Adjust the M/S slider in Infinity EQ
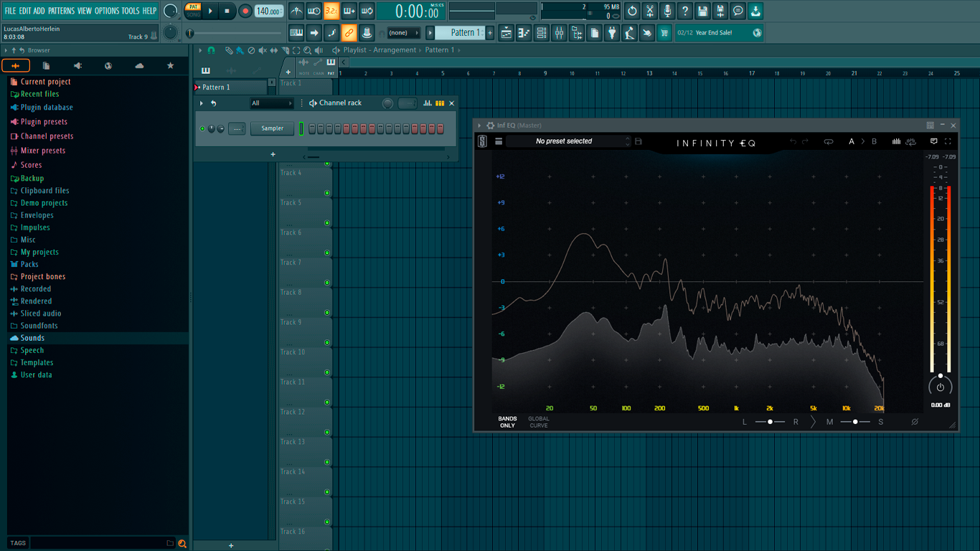The image size is (980, 551). coord(855,422)
